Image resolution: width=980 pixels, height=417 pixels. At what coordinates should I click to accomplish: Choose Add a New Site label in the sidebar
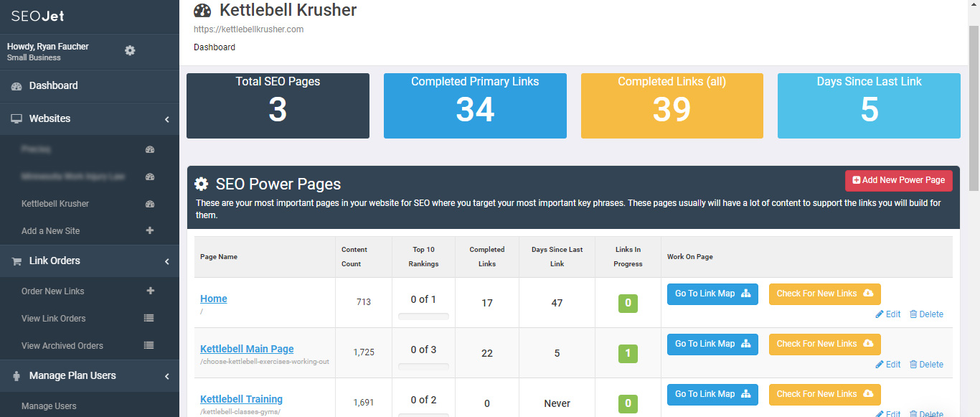coord(50,231)
